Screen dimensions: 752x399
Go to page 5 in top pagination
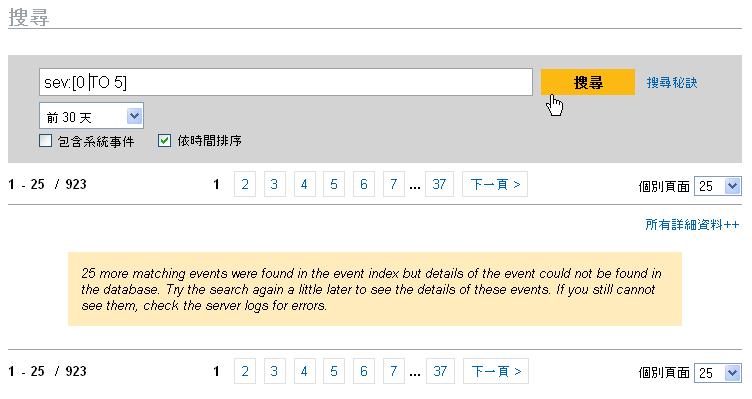click(334, 184)
